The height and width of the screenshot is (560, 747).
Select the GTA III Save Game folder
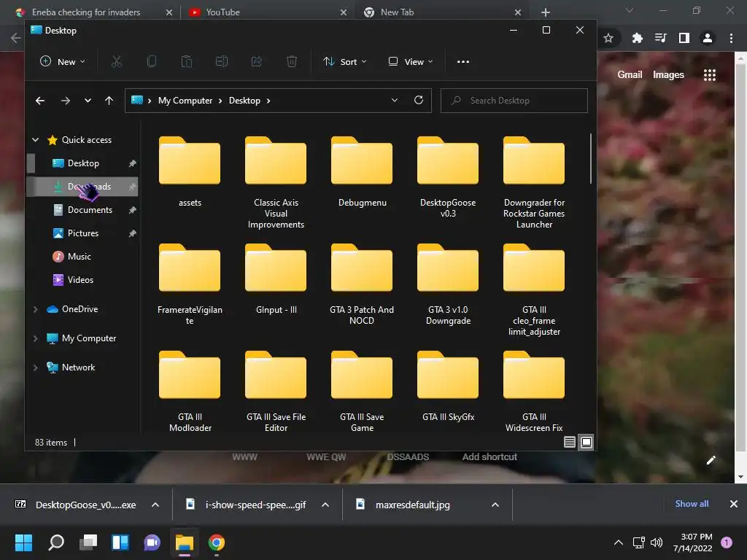(362, 392)
